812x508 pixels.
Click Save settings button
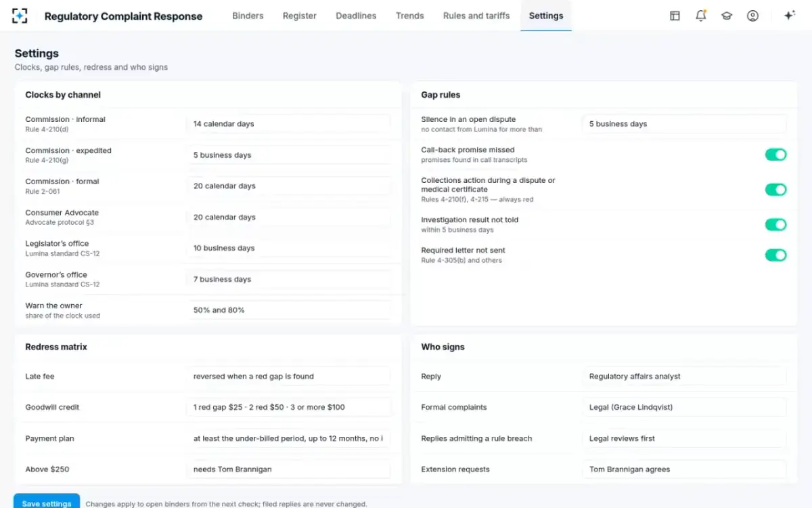pyautogui.click(x=47, y=503)
